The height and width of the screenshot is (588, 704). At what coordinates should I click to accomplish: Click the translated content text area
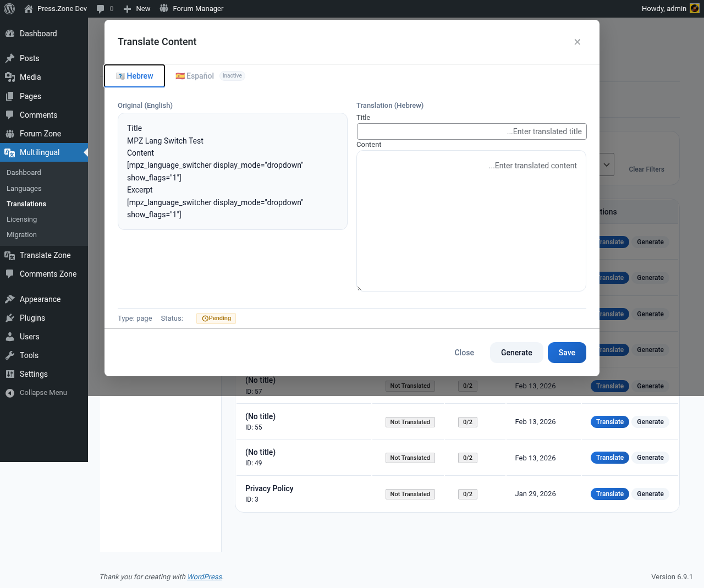(x=471, y=221)
